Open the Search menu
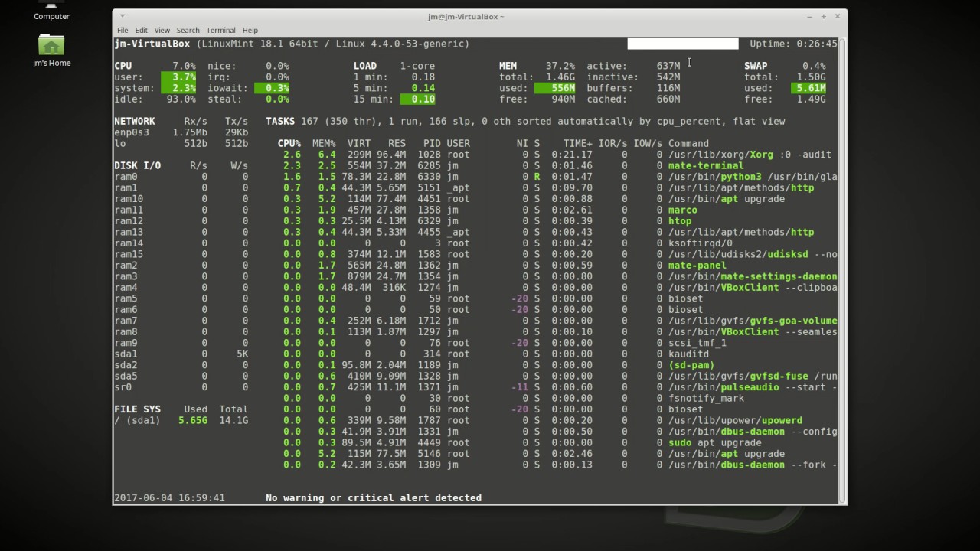Screen dimensions: 980x551 tap(188, 30)
